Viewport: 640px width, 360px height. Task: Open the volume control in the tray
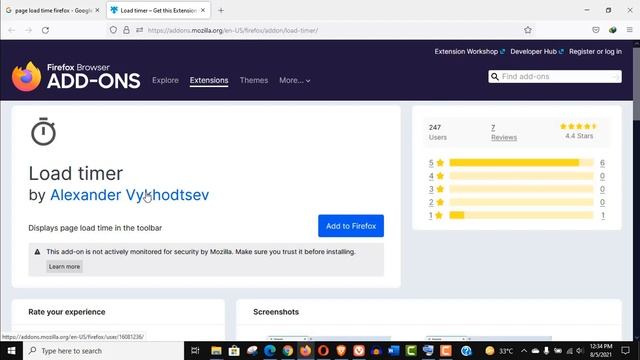tap(580, 351)
